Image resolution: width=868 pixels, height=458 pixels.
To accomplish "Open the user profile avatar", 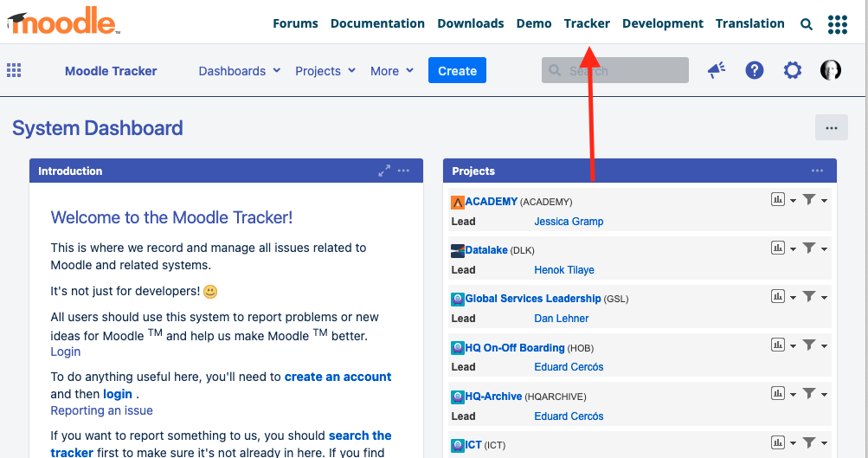I will tap(831, 70).
